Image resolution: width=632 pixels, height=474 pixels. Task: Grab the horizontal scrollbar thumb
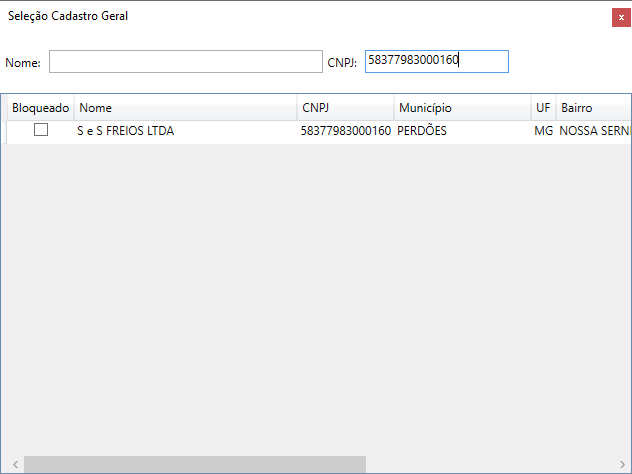pyautogui.click(x=195, y=465)
